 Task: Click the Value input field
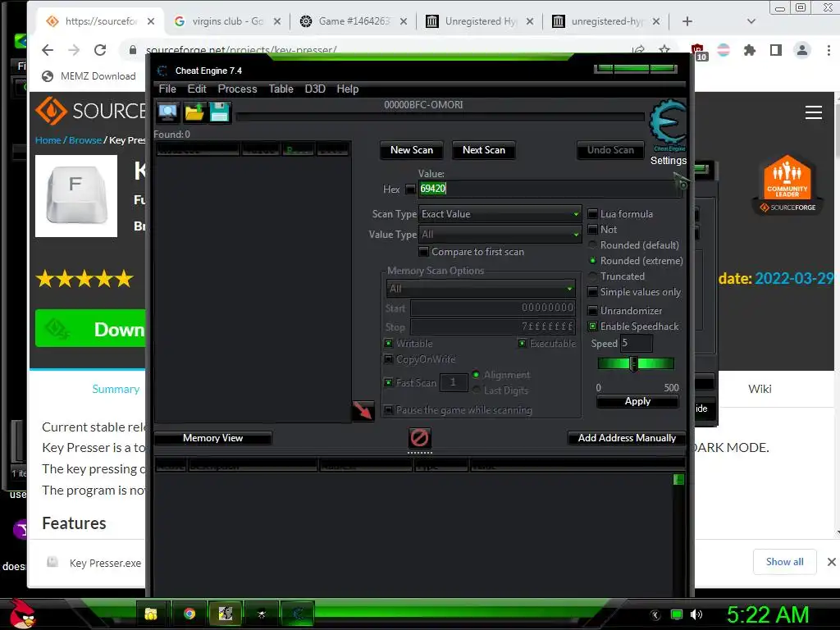tap(550, 189)
